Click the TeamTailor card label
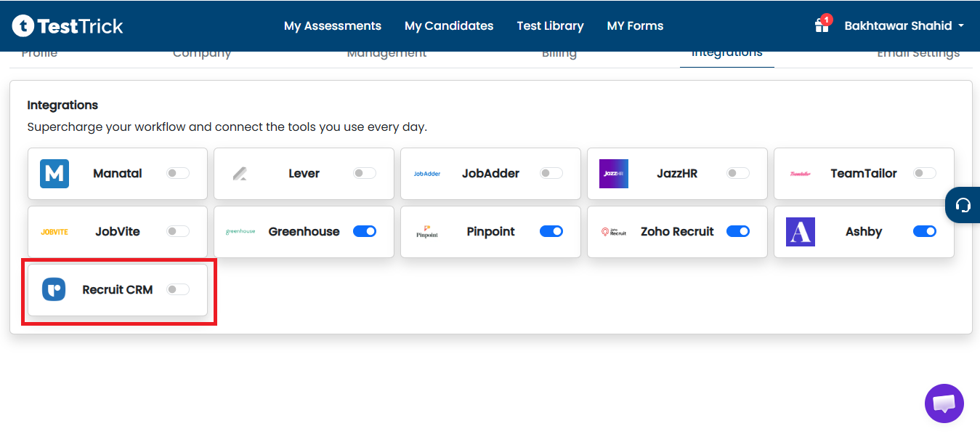Image resolution: width=980 pixels, height=434 pixels. click(864, 174)
